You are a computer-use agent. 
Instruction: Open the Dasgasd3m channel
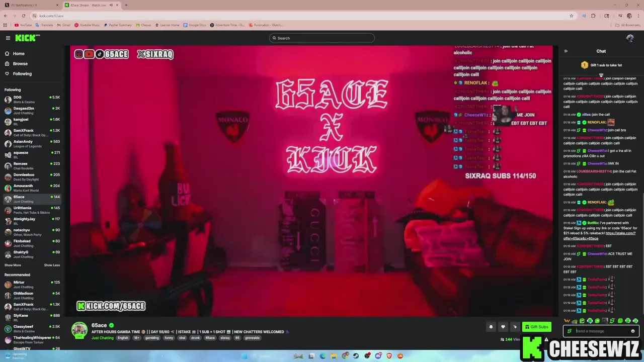[x=32, y=110]
